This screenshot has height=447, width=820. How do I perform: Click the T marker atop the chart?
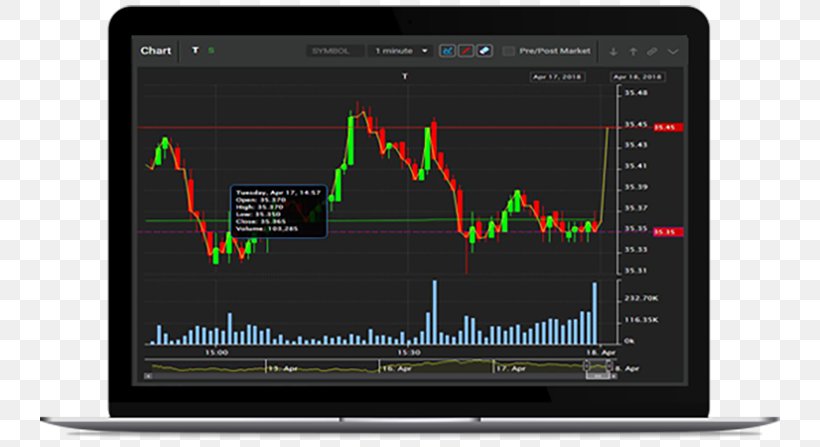(x=404, y=76)
